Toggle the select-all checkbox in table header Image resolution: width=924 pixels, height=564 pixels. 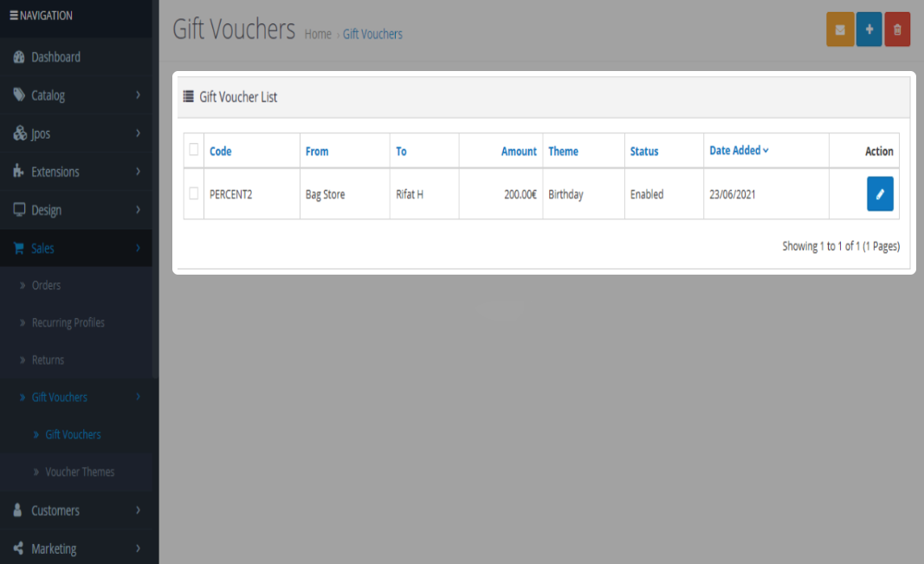pos(194,149)
